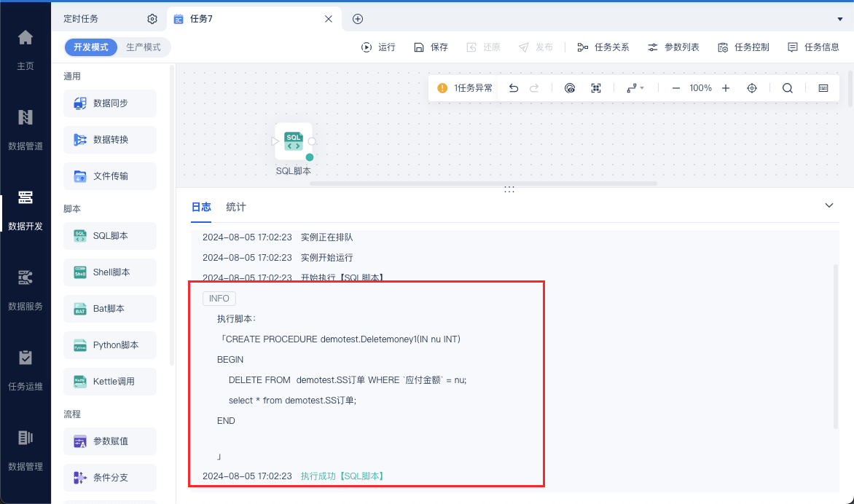Screen dimensions: 854x504
Task: Click the locate/center canvas target icon
Action: click(751, 88)
